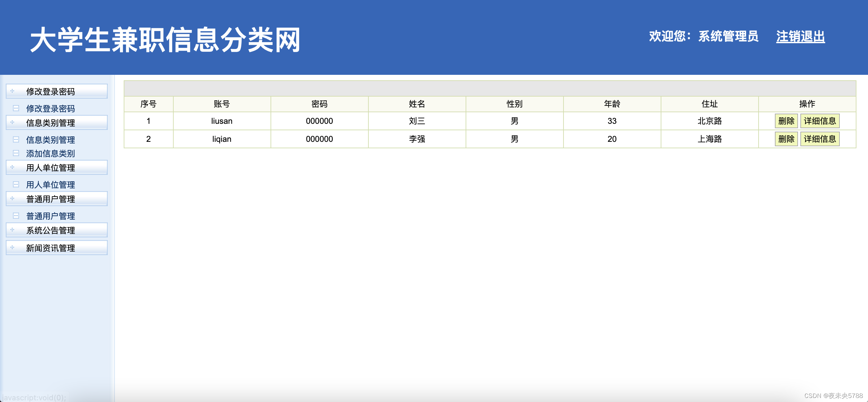Viewport: 868px width, 402px height.
Task: View 详细信息 for user liqian
Action: 820,139
